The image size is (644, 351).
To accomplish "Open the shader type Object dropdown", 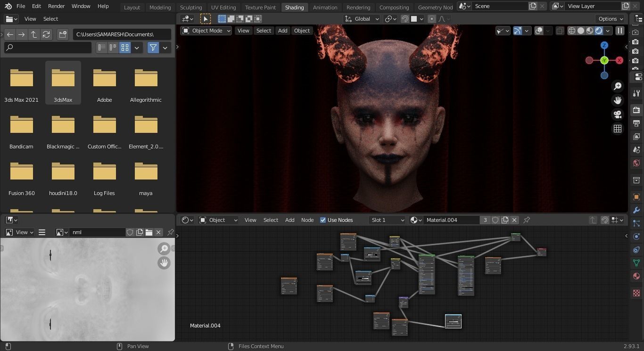I will [x=218, y=220].
